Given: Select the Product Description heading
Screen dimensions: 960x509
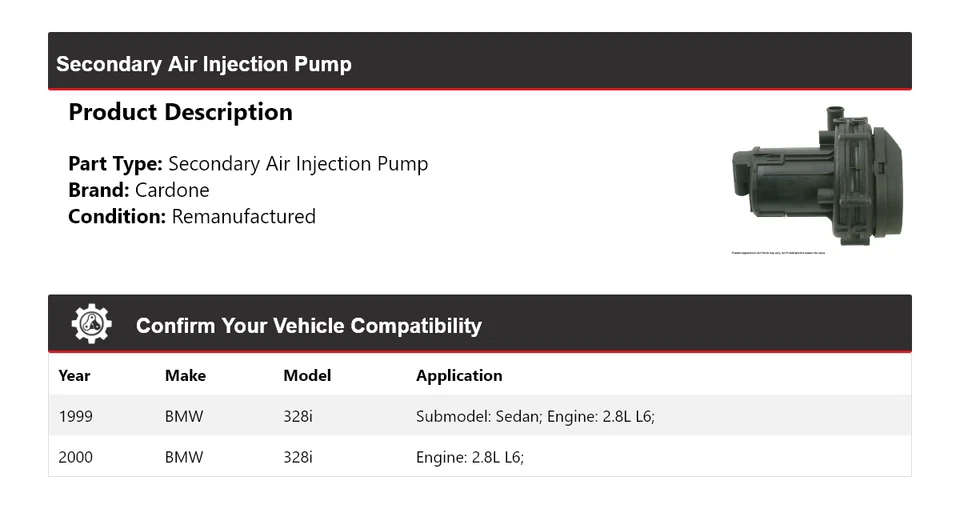Looking at the screenshot, I should click(180, 112).
